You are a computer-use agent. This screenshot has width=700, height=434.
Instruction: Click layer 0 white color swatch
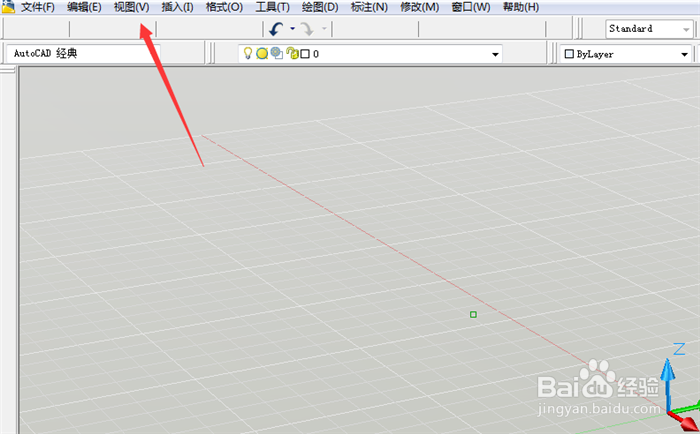pyautogui.click(x=305, y=54)
